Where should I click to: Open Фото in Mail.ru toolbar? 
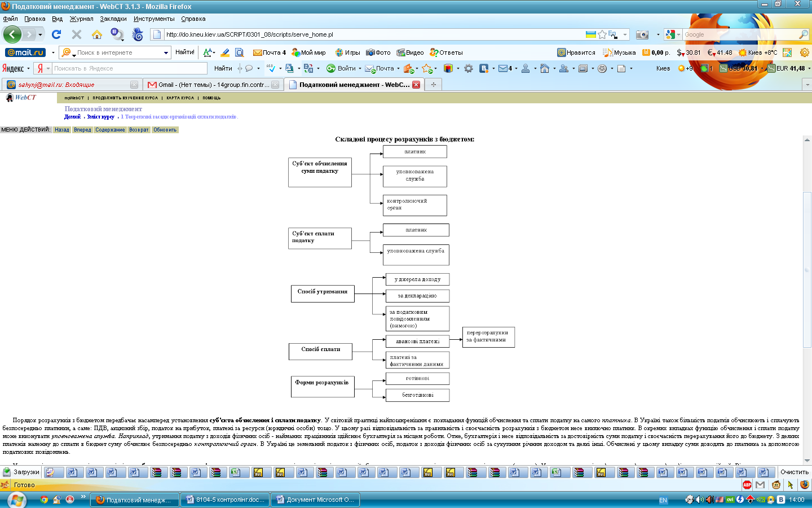tap(378, 52)
